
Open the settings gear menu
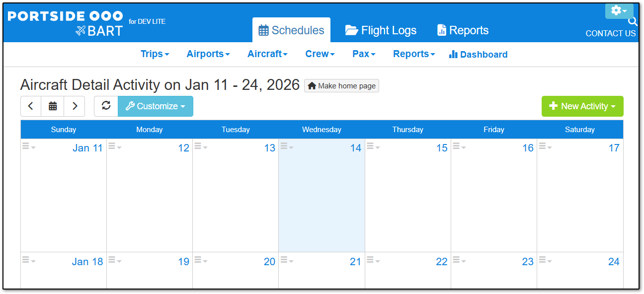click(619, 10)
